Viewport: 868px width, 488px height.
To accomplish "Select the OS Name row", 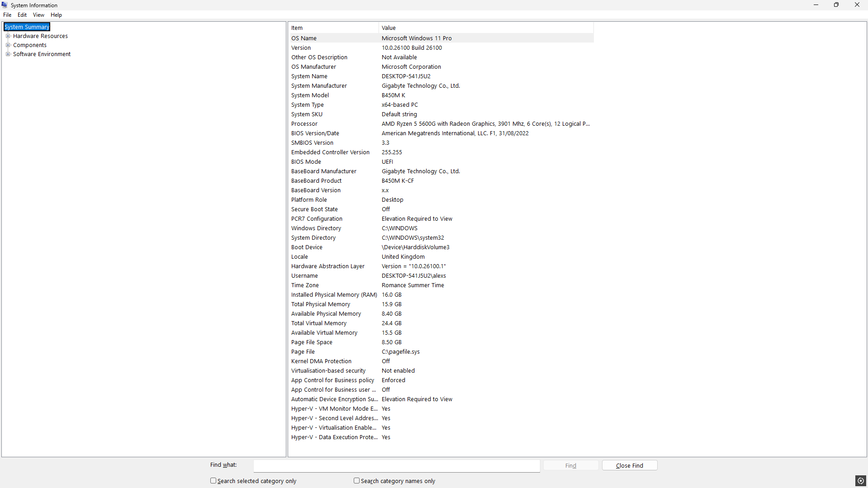I will [x=441, y=38].
